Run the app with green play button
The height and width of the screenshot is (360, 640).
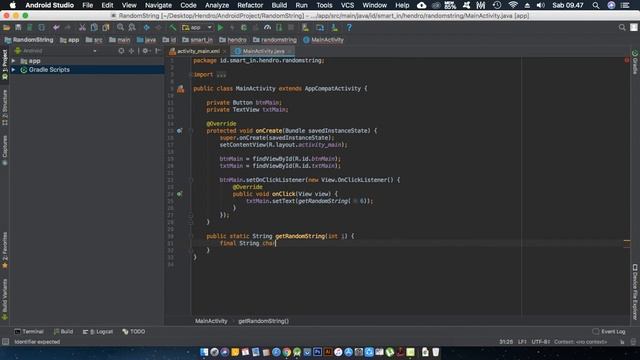coord(220,27)
